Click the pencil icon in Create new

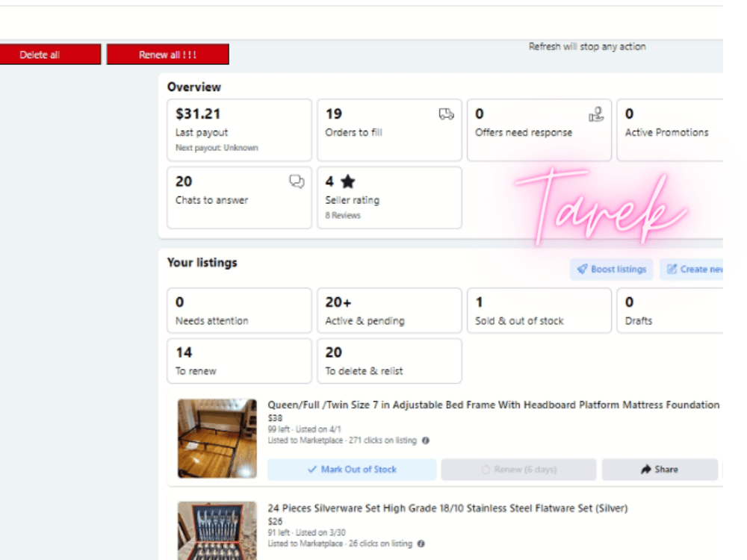[x=672, y=269]
